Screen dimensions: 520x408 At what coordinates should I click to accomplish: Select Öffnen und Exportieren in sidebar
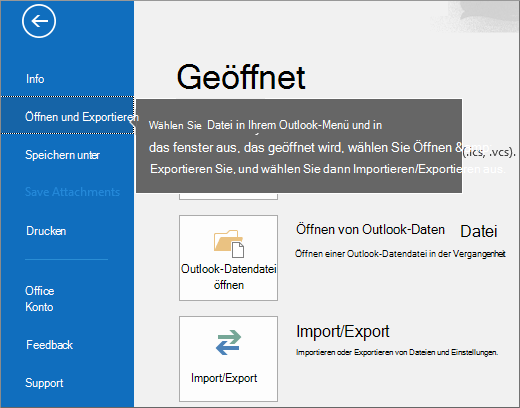(67, 115)
